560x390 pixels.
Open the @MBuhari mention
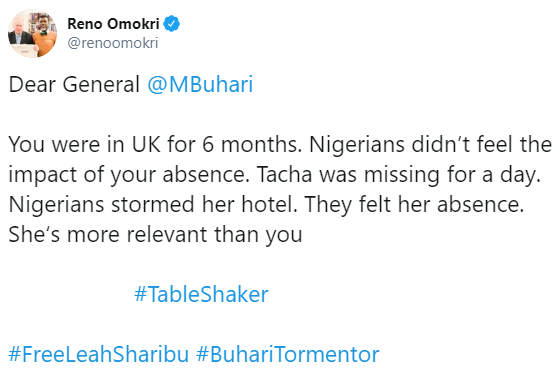click(200, 85)
